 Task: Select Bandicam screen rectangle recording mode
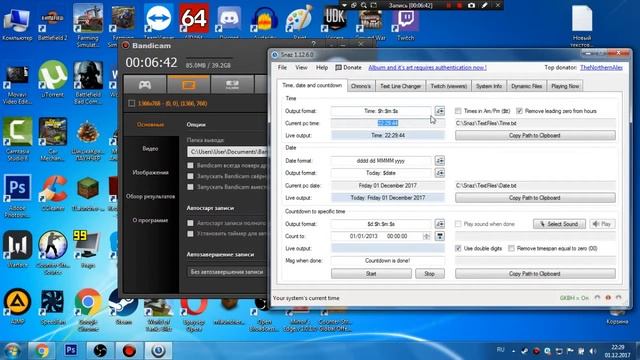(x=189, y=84)
